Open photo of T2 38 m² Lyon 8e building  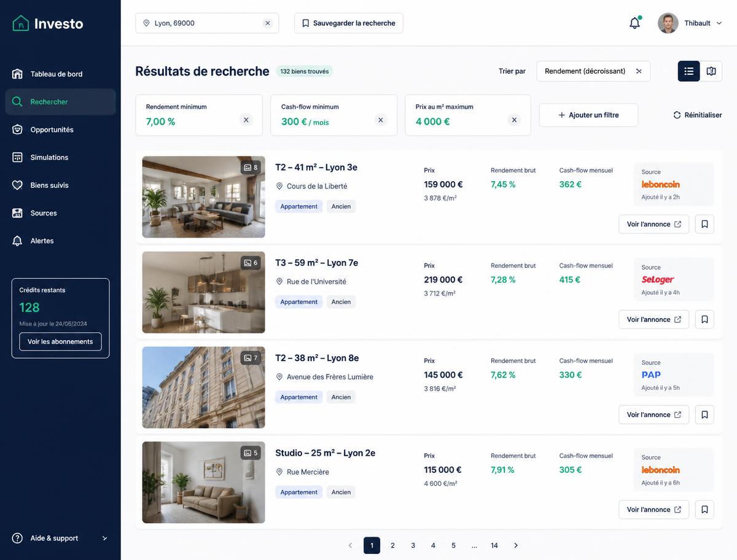click(204, 387)
